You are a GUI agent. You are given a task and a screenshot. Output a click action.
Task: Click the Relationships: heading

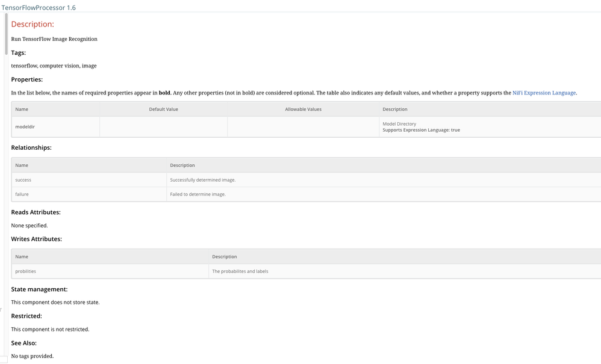tap(31, 148)
